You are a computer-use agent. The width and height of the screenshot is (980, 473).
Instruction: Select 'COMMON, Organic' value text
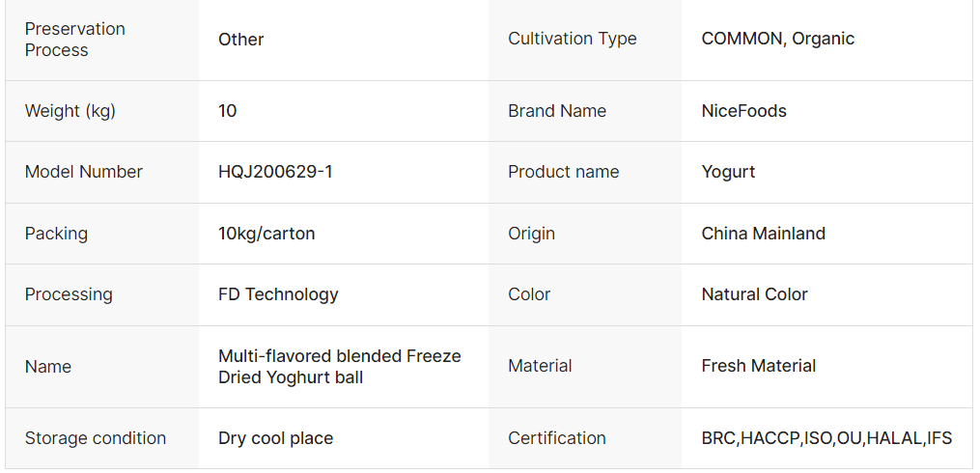777,39
